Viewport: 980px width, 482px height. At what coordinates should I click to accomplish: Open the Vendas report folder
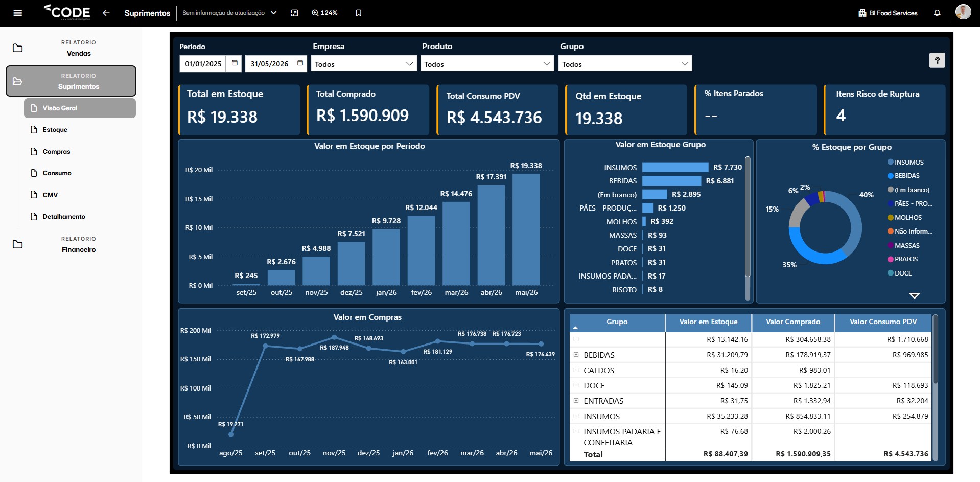click(x=71, y=48)
